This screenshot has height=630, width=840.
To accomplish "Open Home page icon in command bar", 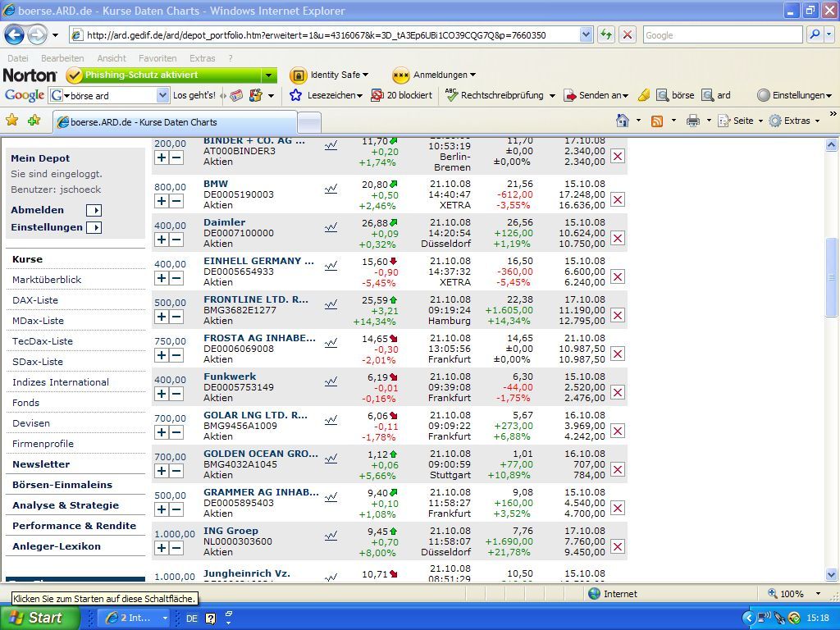I will pos(623,121).
